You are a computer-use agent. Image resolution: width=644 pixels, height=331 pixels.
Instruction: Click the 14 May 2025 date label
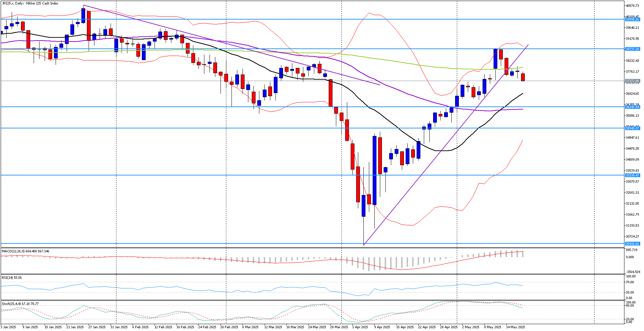[515, 327]
